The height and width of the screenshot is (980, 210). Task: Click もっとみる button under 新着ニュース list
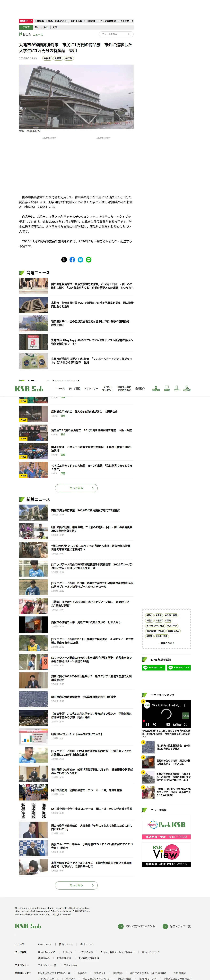point(76,885)
